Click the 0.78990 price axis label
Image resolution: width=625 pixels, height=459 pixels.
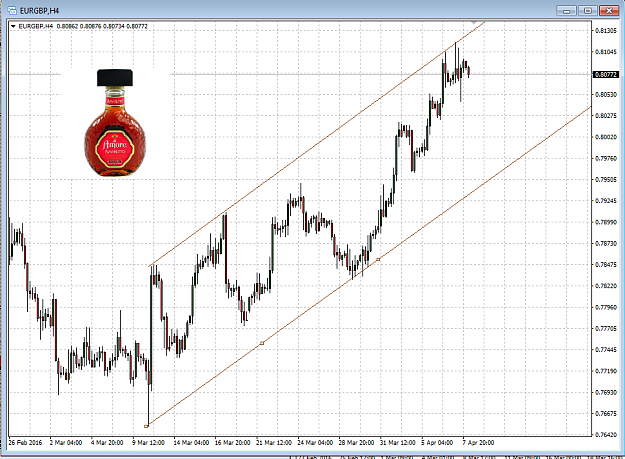pos(605,222)
